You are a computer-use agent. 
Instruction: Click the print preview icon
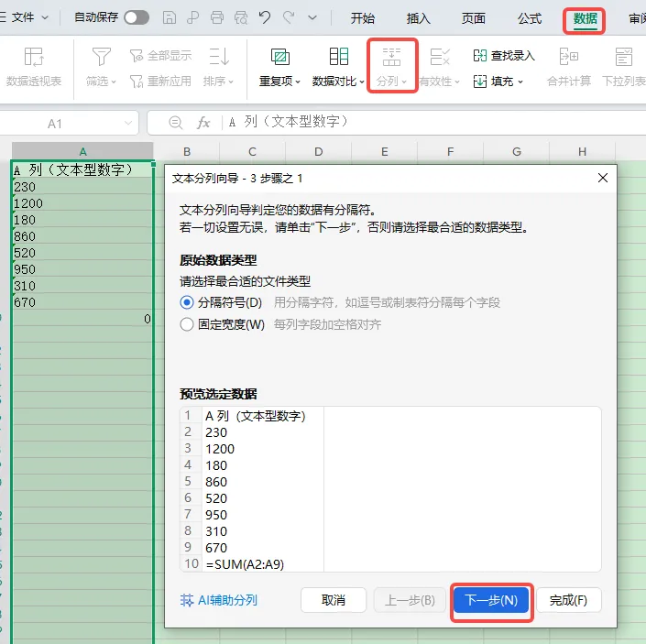241,17
